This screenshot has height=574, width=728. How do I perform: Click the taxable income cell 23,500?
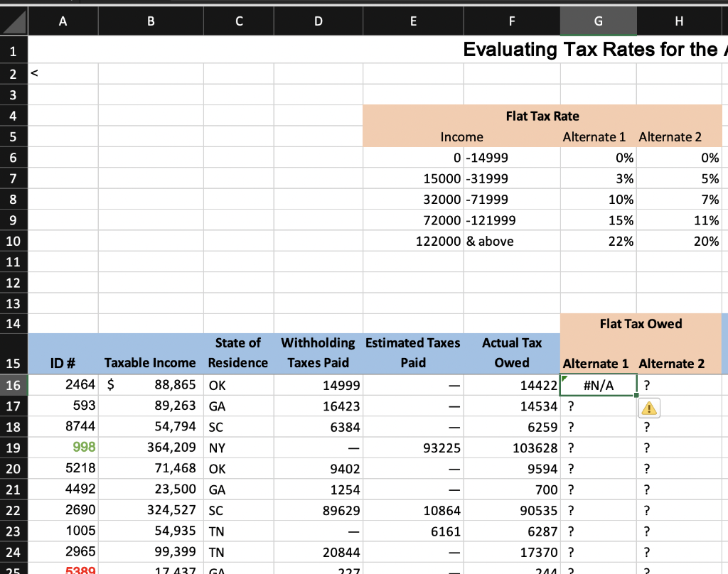[x=151, y=489]
